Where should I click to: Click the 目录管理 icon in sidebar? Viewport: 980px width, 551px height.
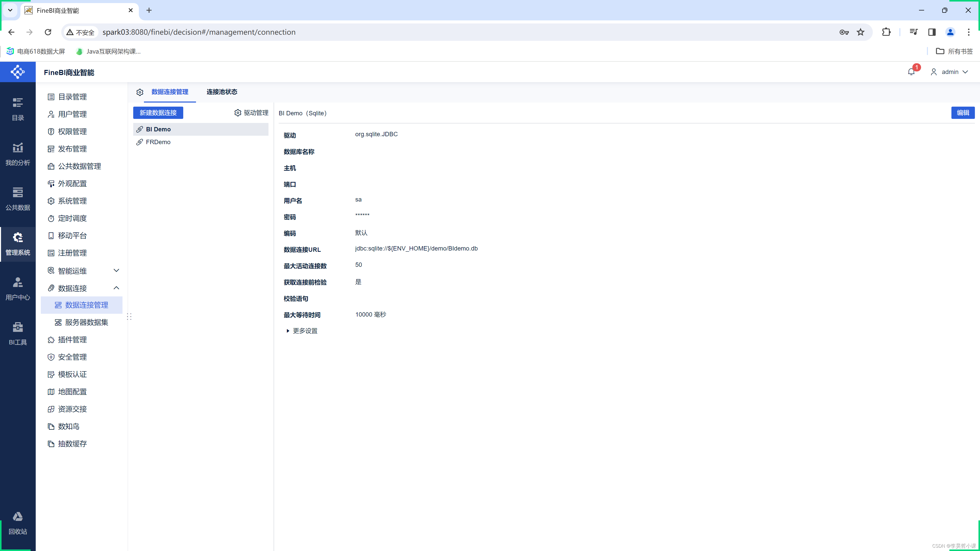pyautogui.click(x=51, y=96)
